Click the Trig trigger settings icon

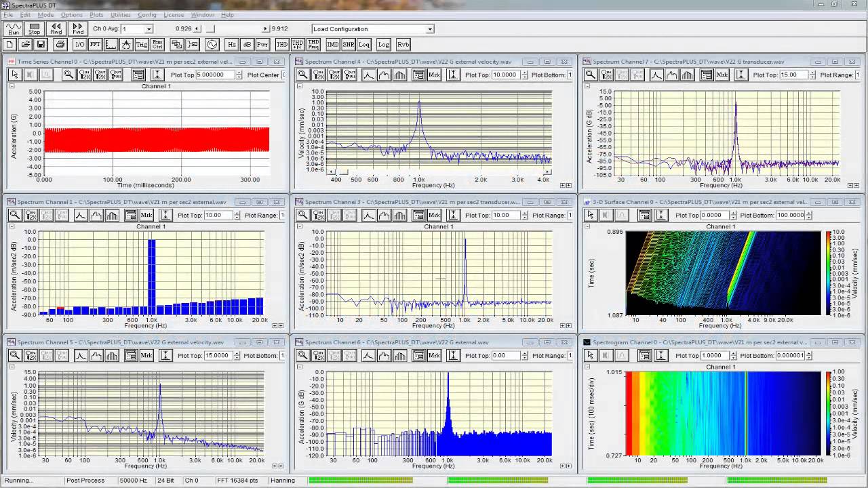tap(141, 45)
